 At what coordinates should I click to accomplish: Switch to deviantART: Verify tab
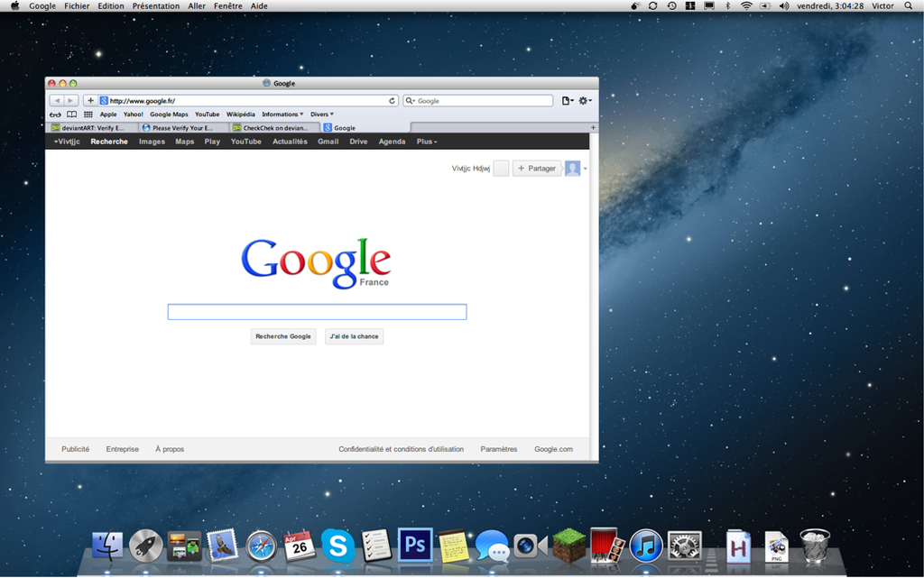[93, 128]
